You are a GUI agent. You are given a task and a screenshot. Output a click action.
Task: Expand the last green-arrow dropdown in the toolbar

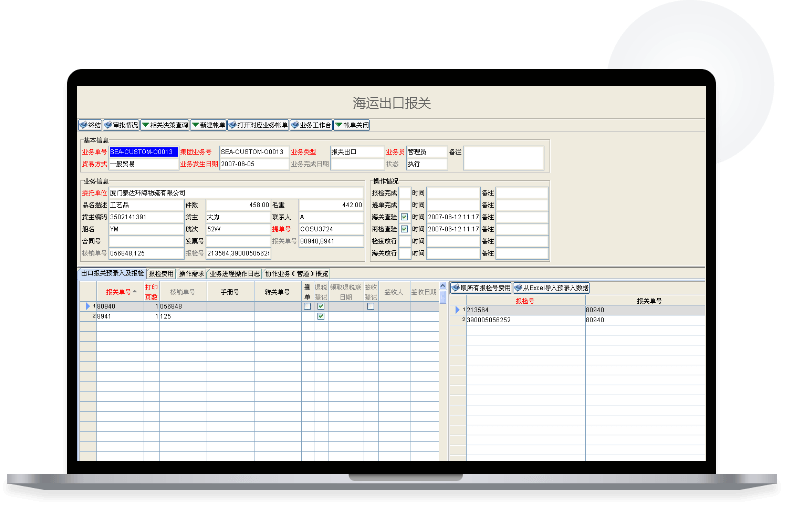point(351,125)
